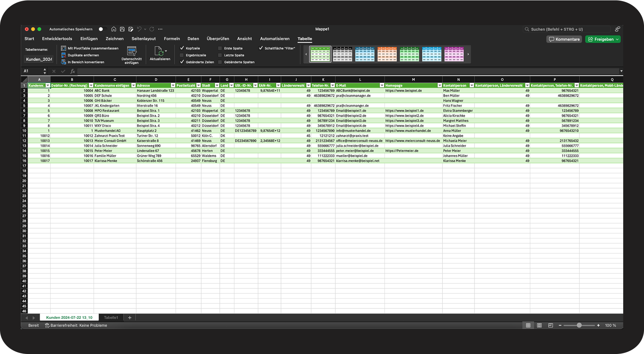Click Duplikate entfernen label

tap(83, 55)
